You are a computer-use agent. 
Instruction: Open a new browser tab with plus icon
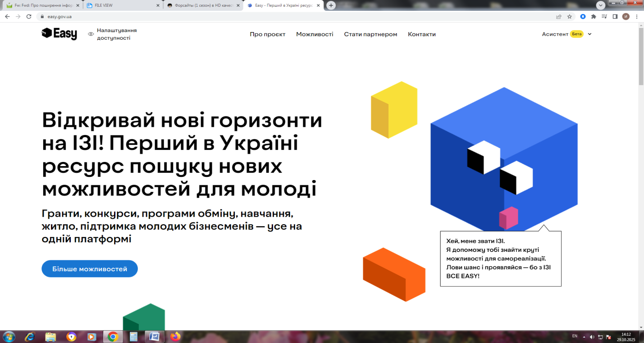pyautogui.click(x=331, y=5)
